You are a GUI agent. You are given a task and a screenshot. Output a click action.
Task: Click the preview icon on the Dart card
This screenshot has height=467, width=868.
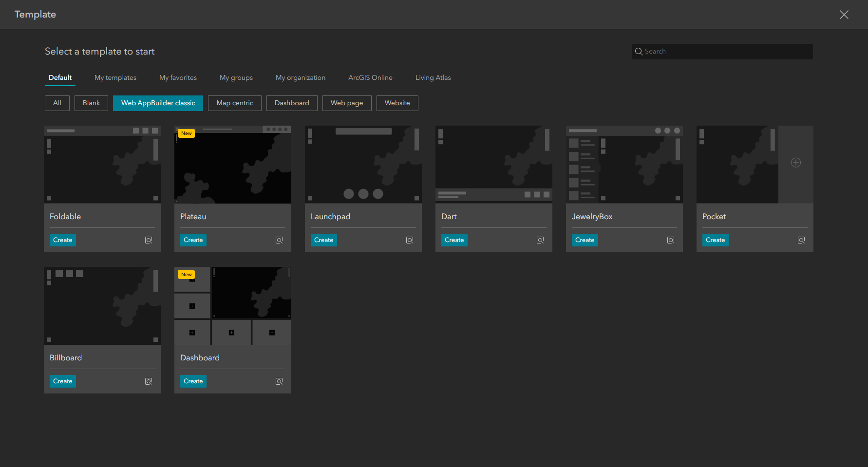coord(540,240)
